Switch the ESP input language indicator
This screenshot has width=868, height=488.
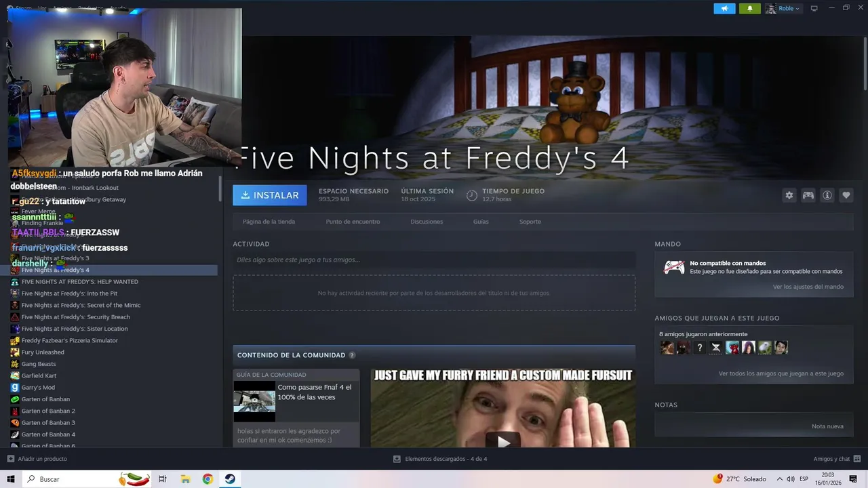[804, 479]
